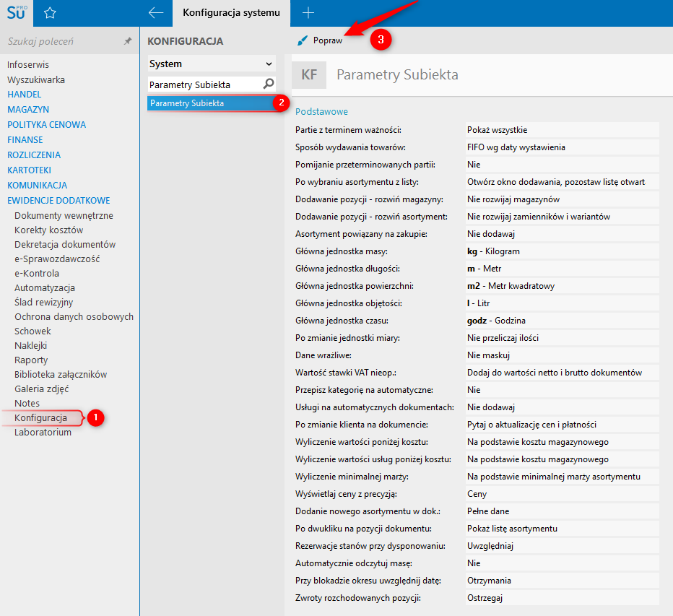The image size is (673, 616).
Task: Open e-Sprawozdawczość
Action: 57,259
